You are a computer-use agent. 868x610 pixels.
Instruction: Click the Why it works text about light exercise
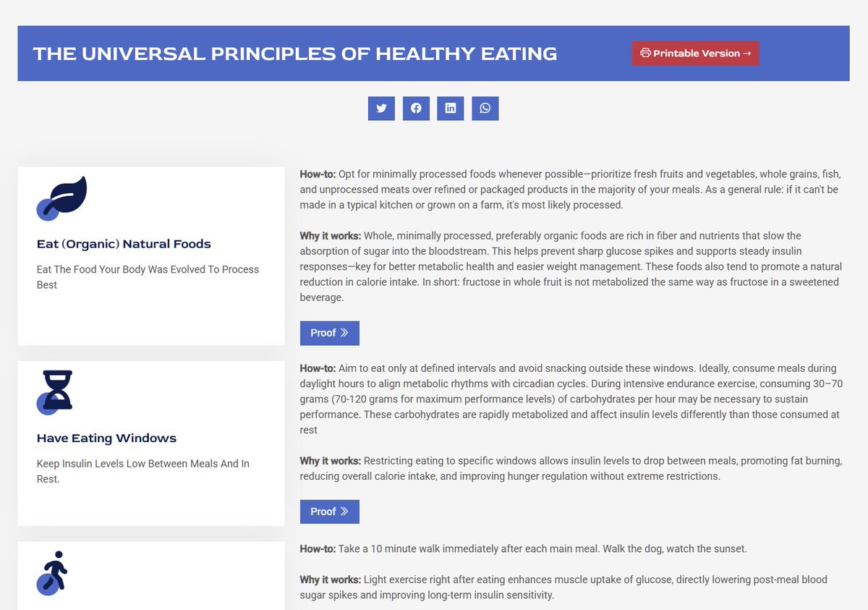[x=563, y=587]
